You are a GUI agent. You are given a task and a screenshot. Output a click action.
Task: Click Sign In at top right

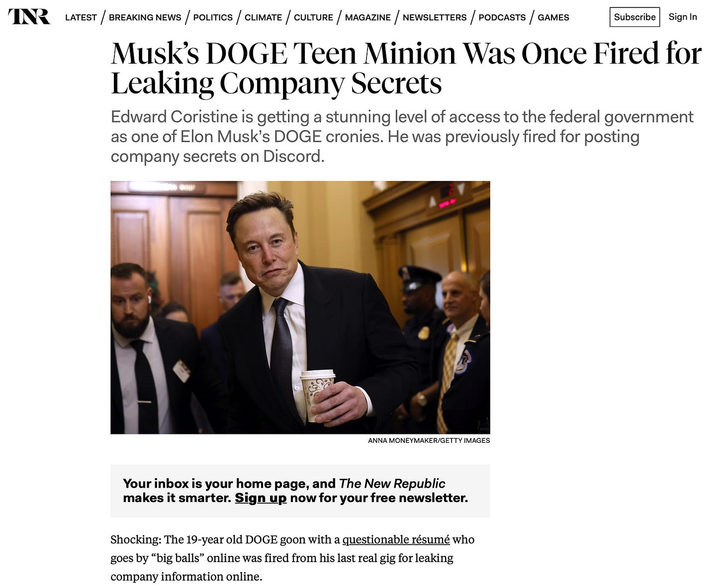683,17
